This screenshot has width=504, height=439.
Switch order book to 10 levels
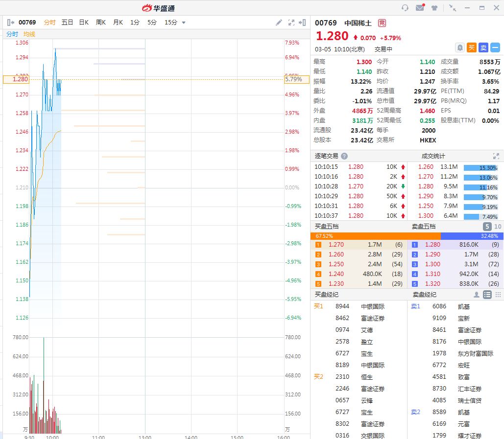point(498,227)
